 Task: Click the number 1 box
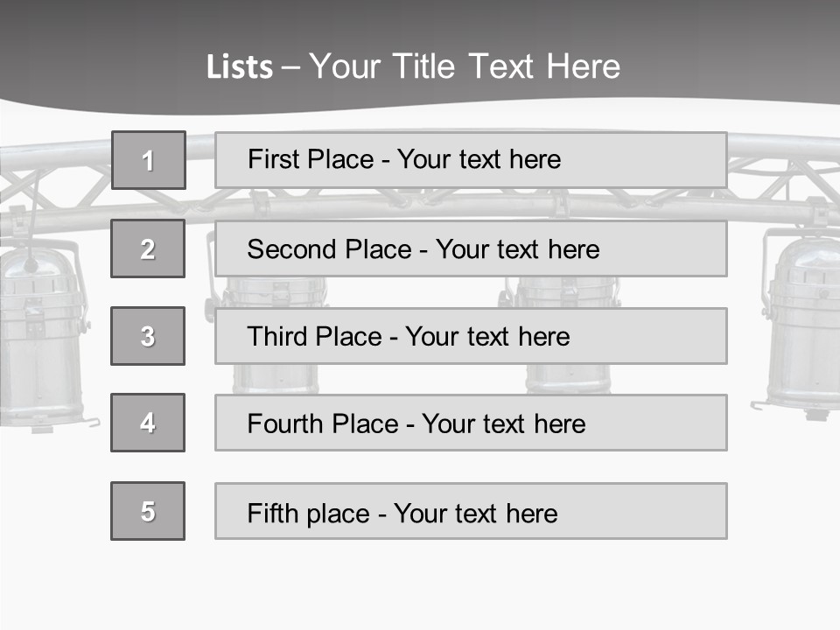pos(149,160)
